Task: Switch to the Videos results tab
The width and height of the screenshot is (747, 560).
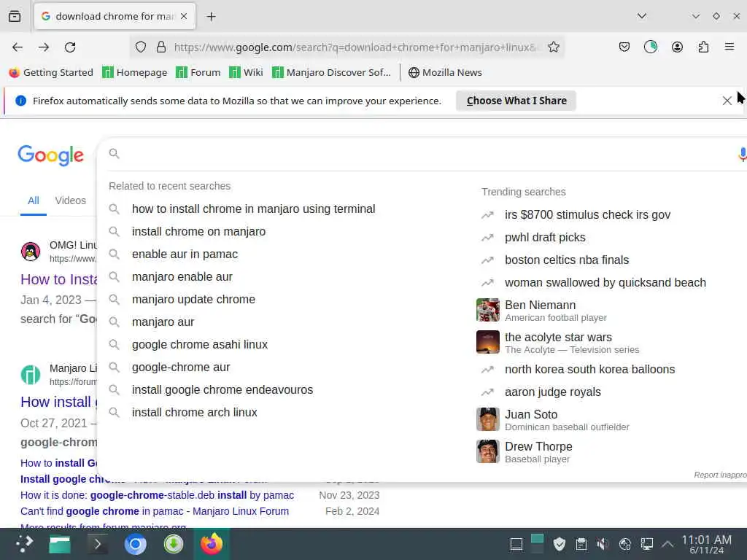Action: click(71, 201)
